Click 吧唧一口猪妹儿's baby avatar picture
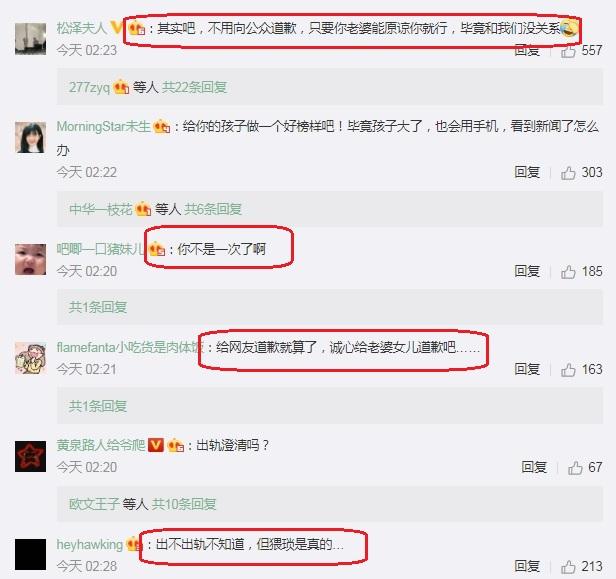 pyautogui.click(x=30, y=259)
